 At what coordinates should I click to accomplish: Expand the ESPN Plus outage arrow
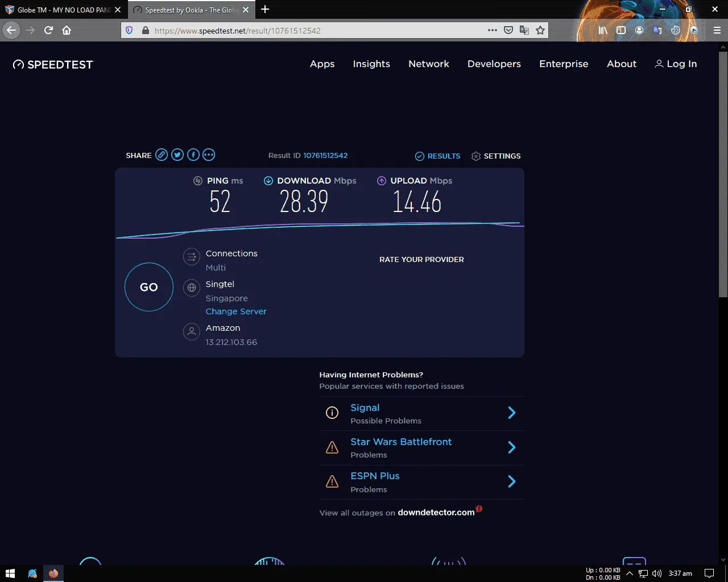[x=511, y=481]
